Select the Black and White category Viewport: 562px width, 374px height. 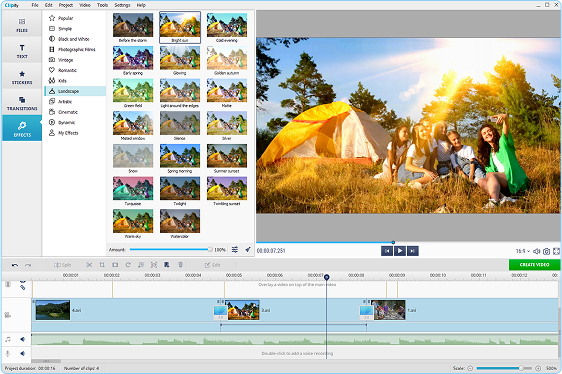[75, 39]
